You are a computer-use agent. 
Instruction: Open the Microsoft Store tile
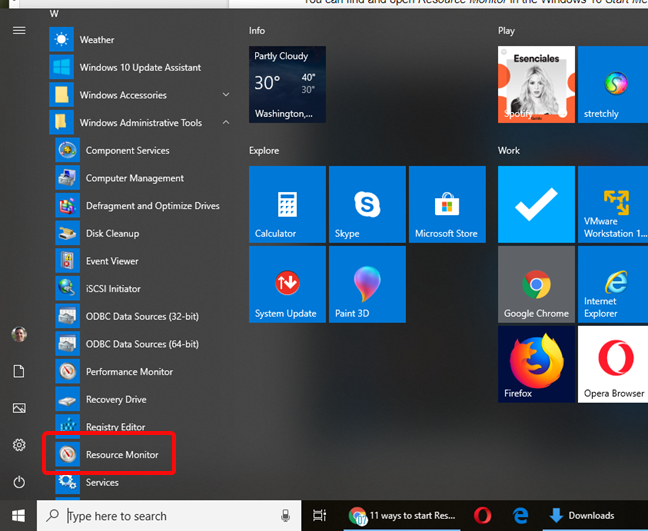447,204
